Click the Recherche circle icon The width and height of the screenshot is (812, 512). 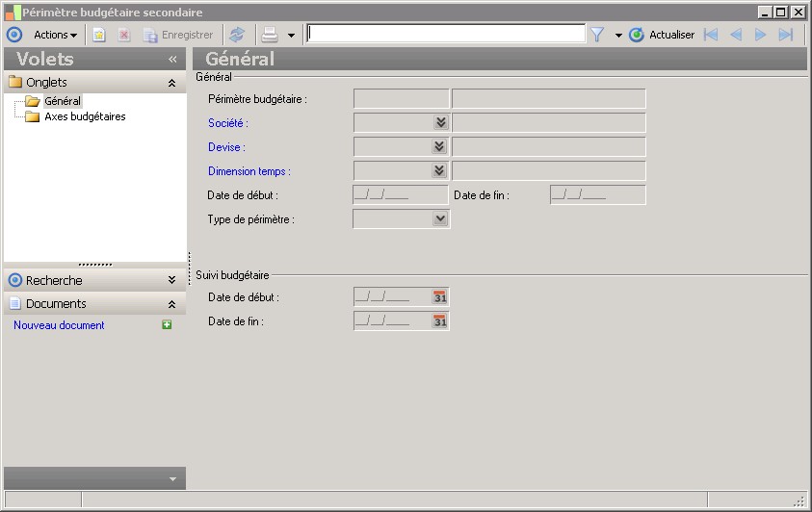point(15,280)
